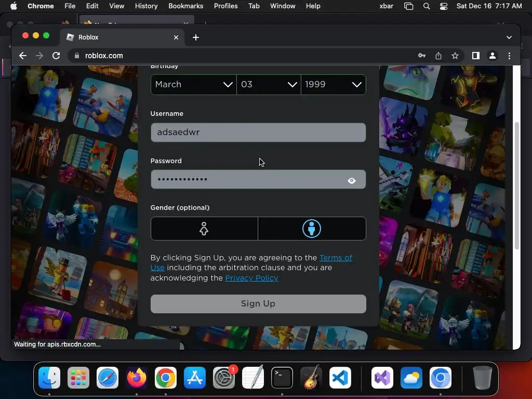
Task: Open GarageBand from the dock
Action: click(311, 378)
